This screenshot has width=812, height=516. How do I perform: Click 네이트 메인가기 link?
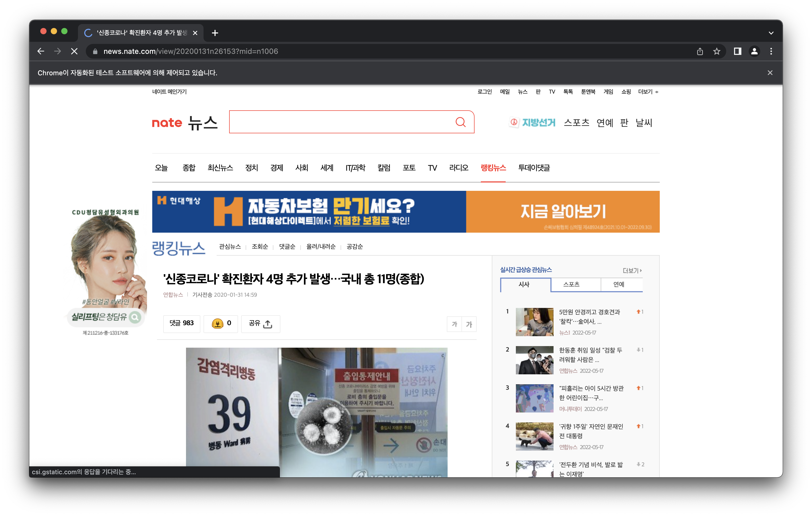pos(169,92)
